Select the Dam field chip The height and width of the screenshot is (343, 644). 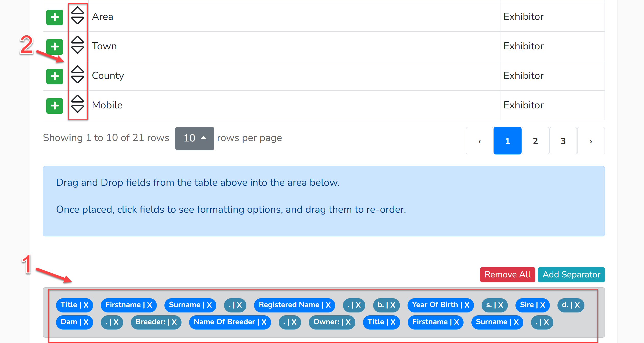75,322
